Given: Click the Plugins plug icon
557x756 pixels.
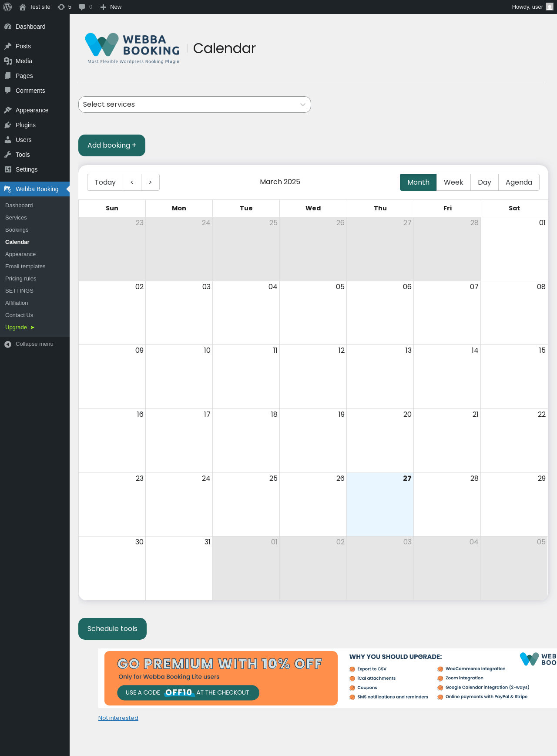Looking at the screenshot, I should [8, 125].
